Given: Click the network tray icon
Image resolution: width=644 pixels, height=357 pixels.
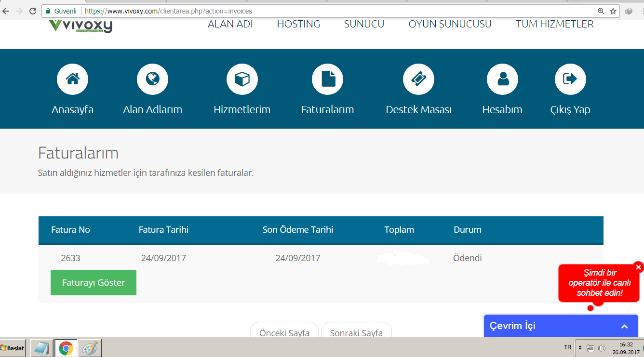Looking at the screenshot, I should tap(590, 348).
